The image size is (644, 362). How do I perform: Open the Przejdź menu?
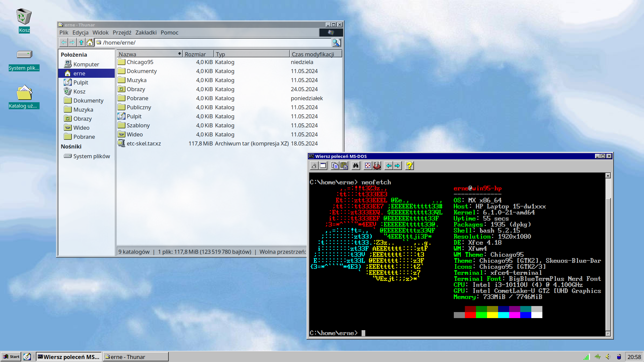122,33
